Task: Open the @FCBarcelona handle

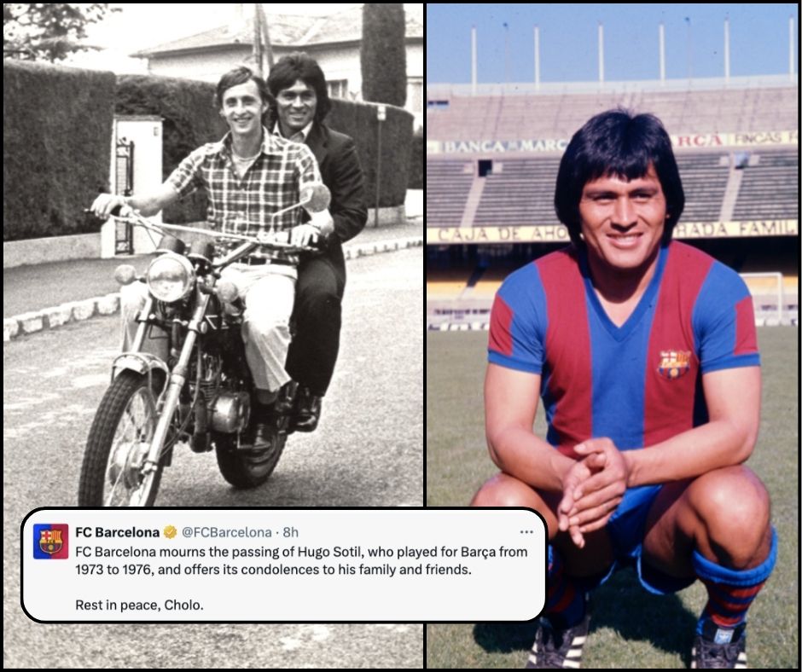Action: coord(227,532)
